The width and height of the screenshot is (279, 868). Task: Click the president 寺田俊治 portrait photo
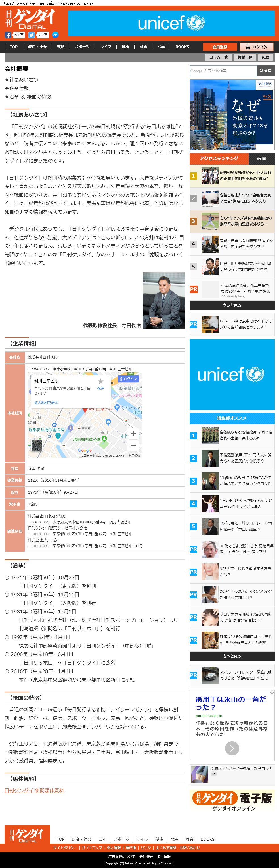tap(164, 301)
